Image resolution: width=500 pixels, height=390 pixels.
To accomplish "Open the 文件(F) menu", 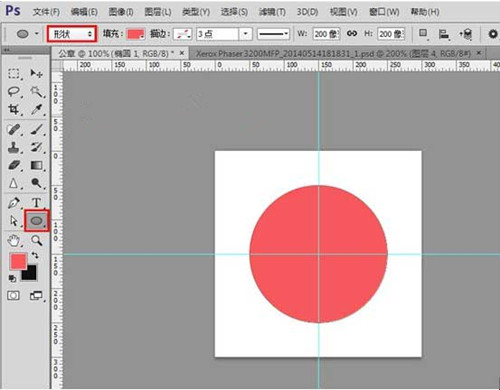I will [46, 12].
